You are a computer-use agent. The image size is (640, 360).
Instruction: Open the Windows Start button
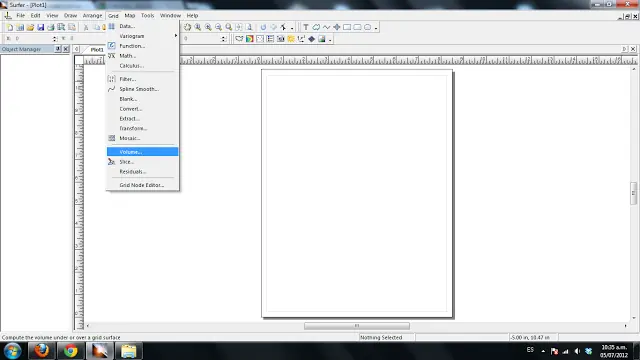pyautogui.click(x=12, y=351)
